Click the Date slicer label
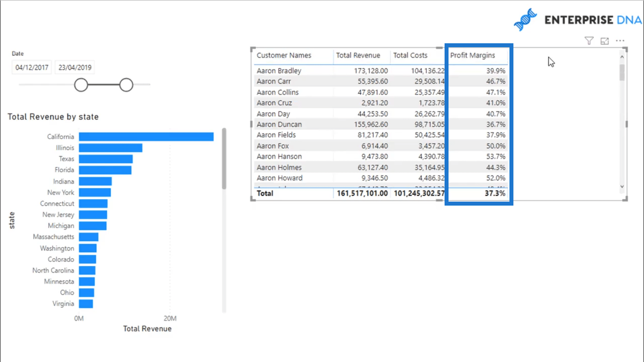644x362 pixels. 18,53
